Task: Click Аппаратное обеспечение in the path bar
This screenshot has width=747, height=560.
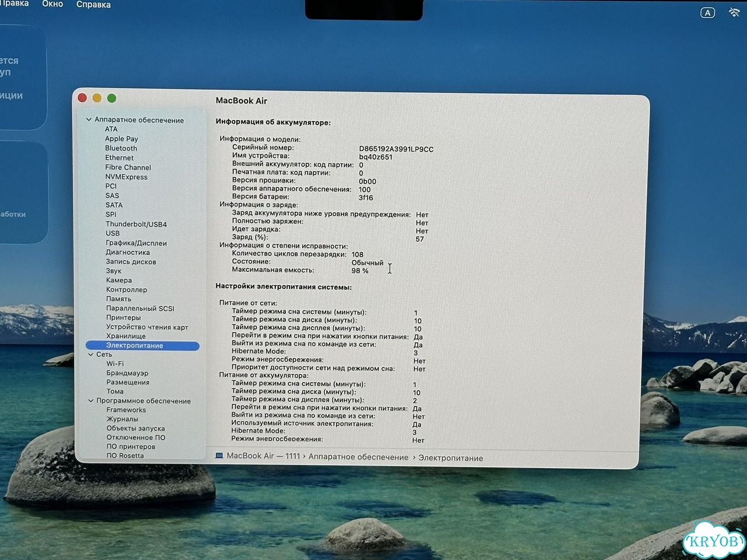Action: coord(358,457)
